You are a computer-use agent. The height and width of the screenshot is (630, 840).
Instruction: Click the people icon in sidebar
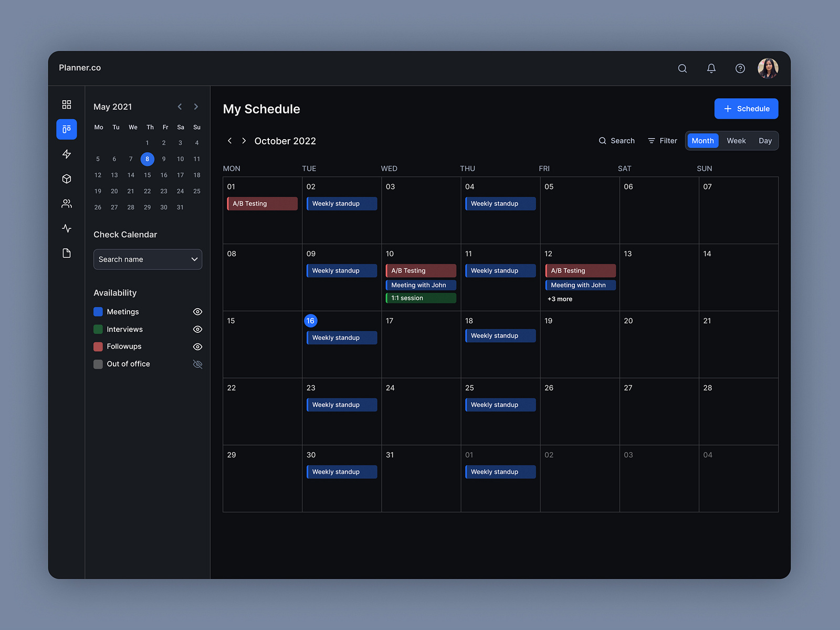pyautogui.click(x=67, y=204)
